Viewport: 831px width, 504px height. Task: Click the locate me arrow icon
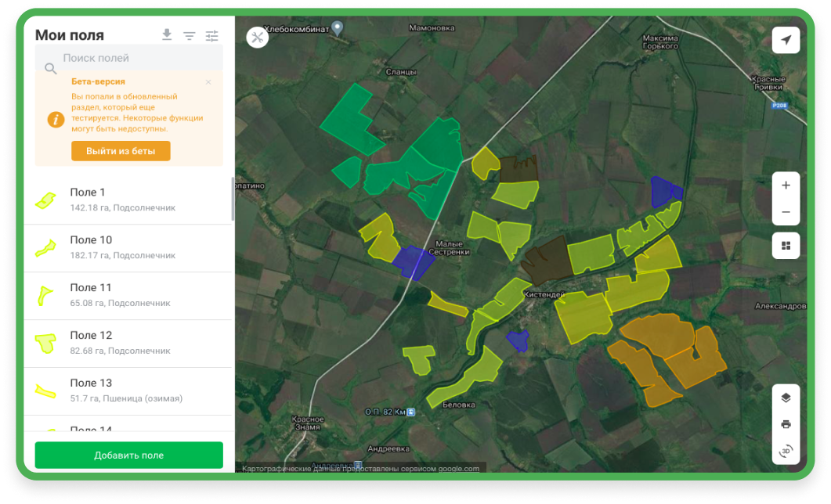(x=786, y=40)
